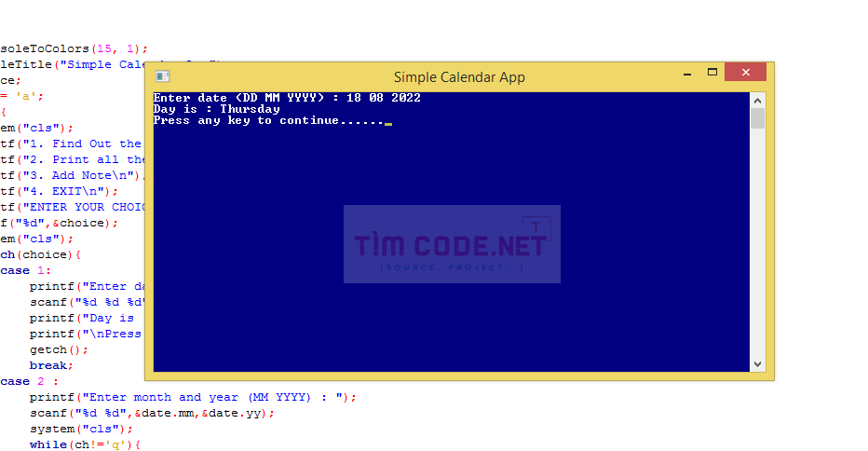Minimize the Simple Calendar App window
The width and height of the screenshot is (868, 451).
[x=687, y=73]
